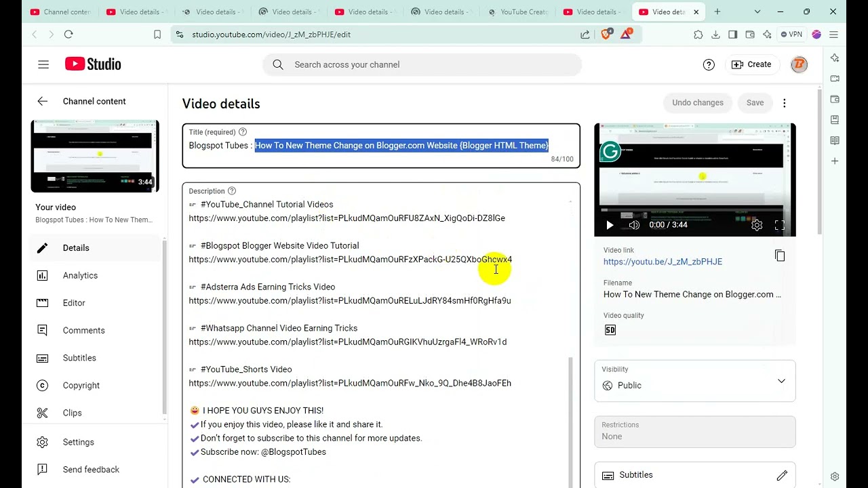Click Send feedback in sidebar
This screenshot has width=868, height=488.
click(95, 470)
